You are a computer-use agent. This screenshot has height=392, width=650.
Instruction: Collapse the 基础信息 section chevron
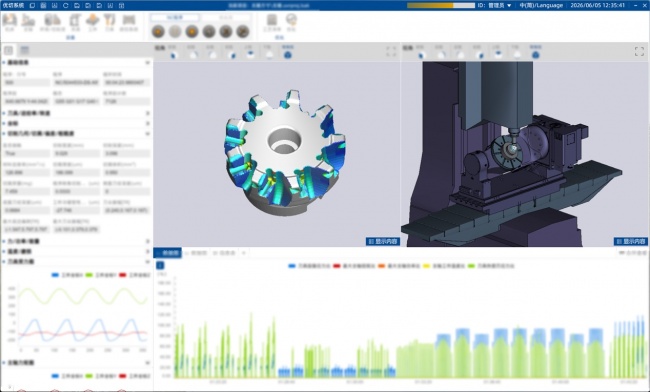point(147,63)
